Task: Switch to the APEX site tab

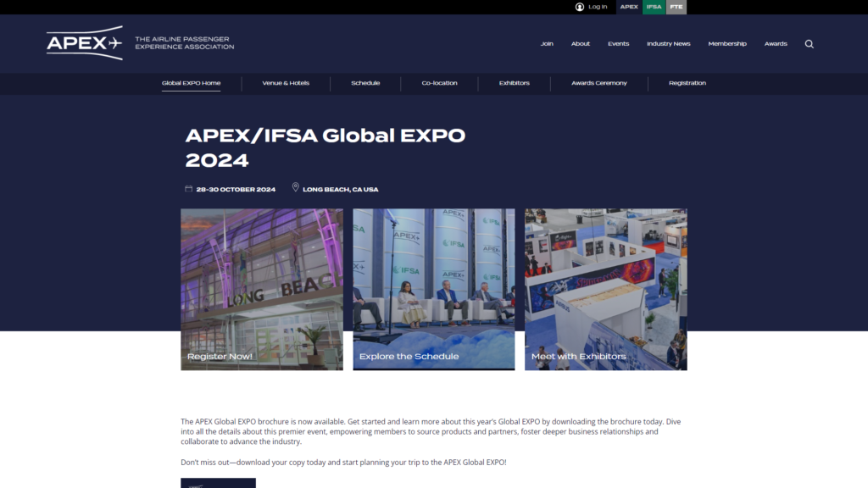Action: (x=629, y=7)
